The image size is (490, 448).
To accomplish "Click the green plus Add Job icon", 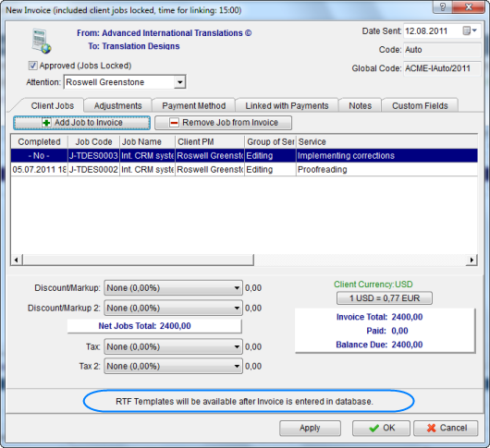I will (x=46, y=123).
